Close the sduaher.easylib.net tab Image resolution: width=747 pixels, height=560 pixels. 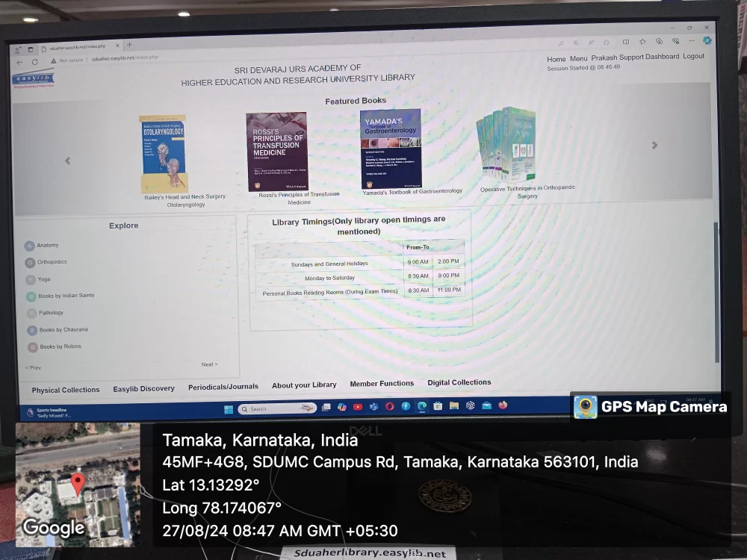pos(117,46)
